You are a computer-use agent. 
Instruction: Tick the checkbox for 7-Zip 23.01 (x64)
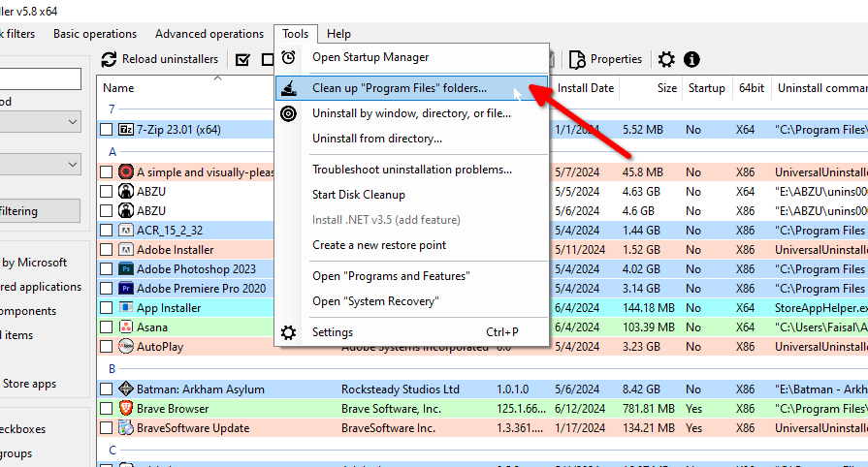pyautogui.click(x=107, y=130)
